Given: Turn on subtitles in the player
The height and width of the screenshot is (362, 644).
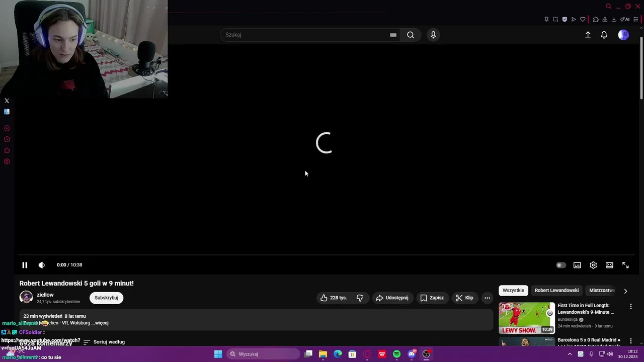Looking at the screenshot, I should pyautogui.click(x=577, y=265).
